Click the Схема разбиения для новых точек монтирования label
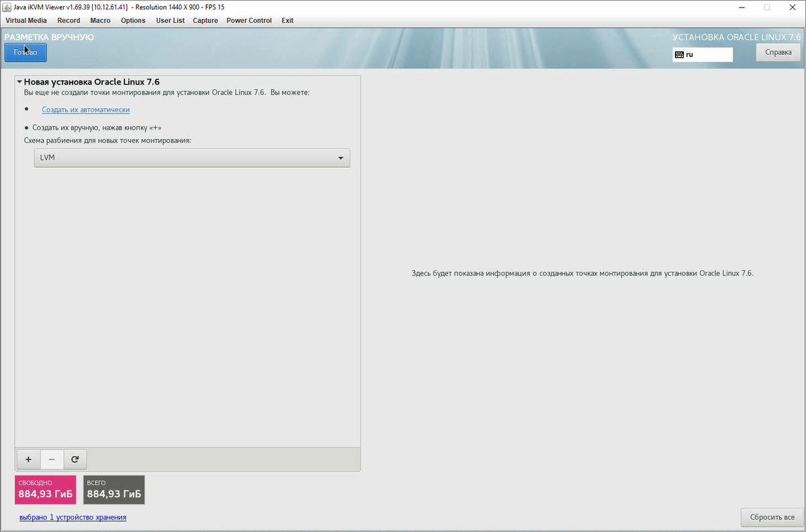This screenshot has height=532, width=806. [x=107, y=140]
